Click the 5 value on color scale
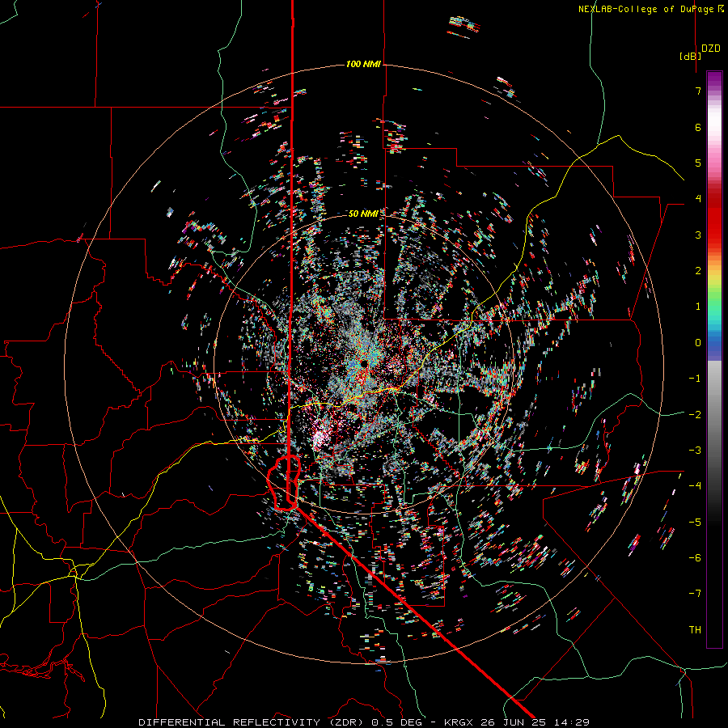This screenshot has height=728, width=728. click(698, 163)
